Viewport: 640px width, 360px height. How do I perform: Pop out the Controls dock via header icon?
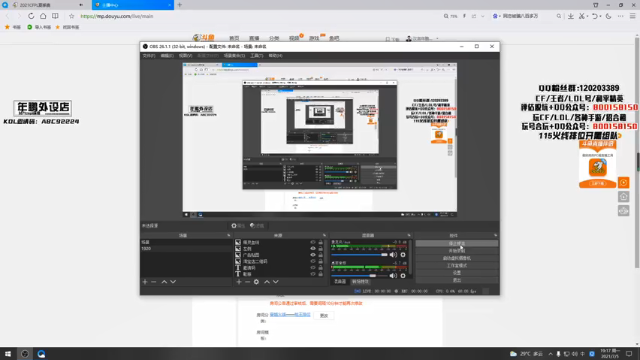point(496,236)
